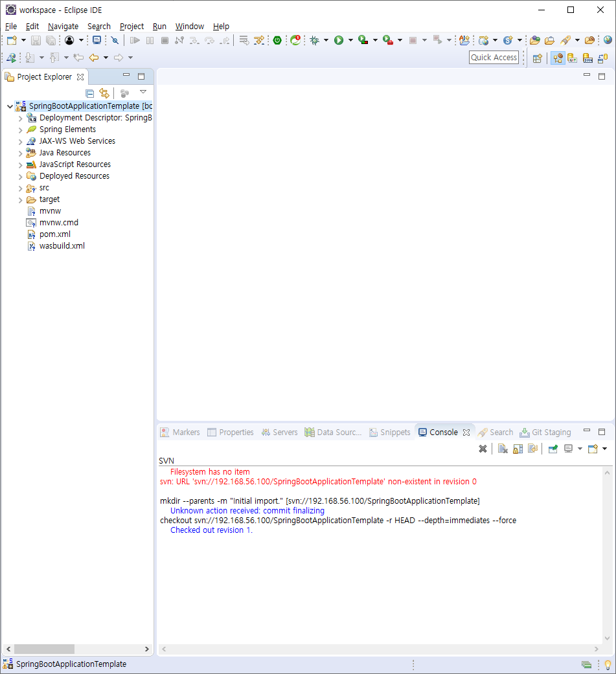Image resolution: width=616 pixels, height=674 pixels.
Task: Expand the Spring Elements node
Action: point(20,129)
